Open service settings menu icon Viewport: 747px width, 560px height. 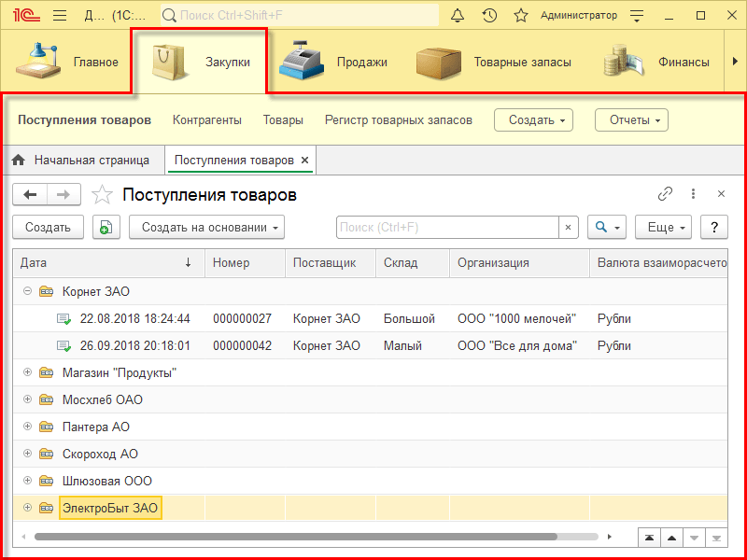[x=637, y=16]
